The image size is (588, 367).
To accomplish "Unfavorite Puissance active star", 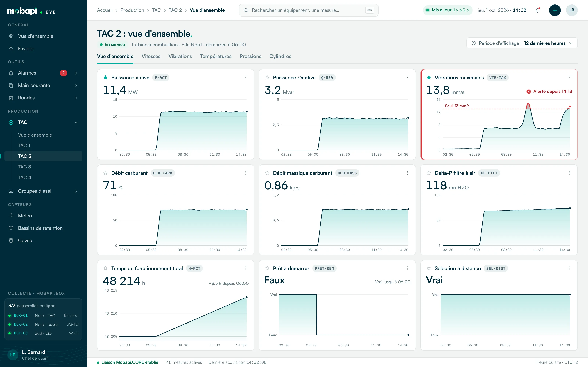I will 105,77.
